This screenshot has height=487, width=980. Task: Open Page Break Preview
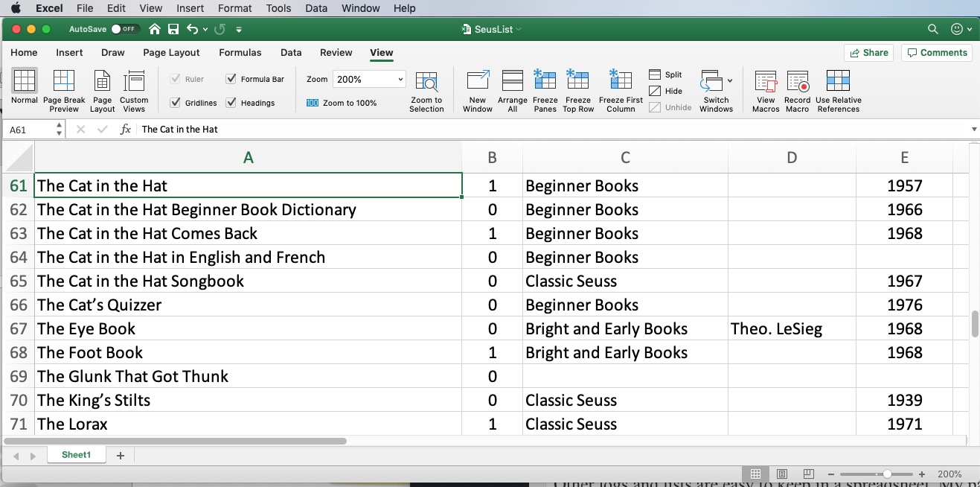click(64, 91)
